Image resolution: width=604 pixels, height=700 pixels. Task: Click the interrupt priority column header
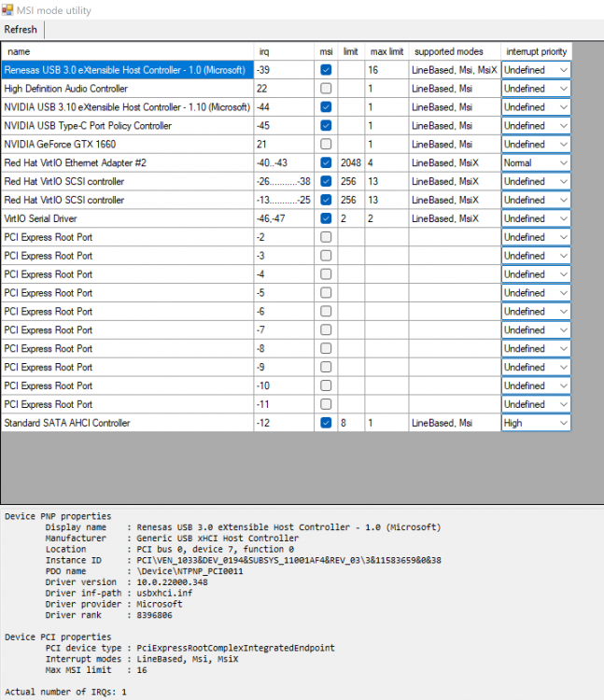[x=536, y=51]
